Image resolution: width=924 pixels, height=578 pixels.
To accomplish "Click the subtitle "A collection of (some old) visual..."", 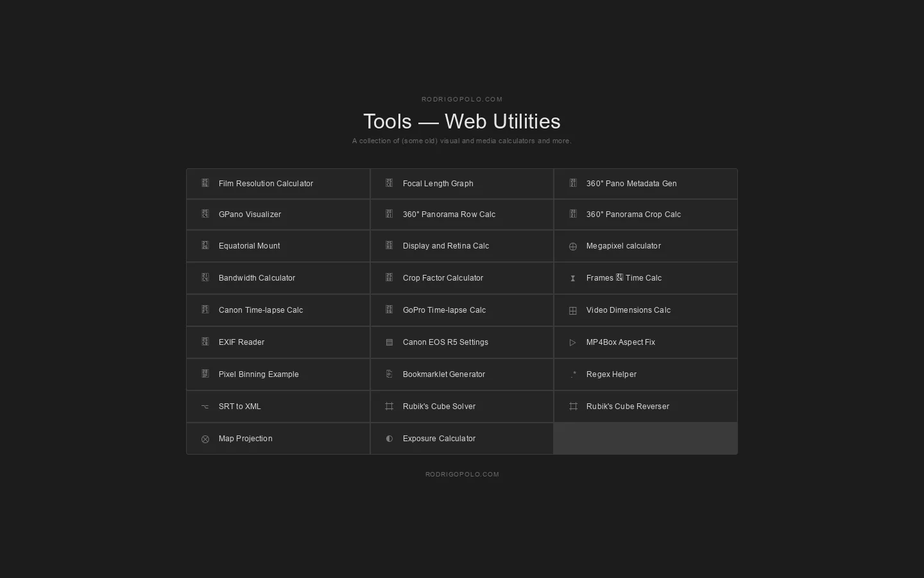I will tap(462, 141).
